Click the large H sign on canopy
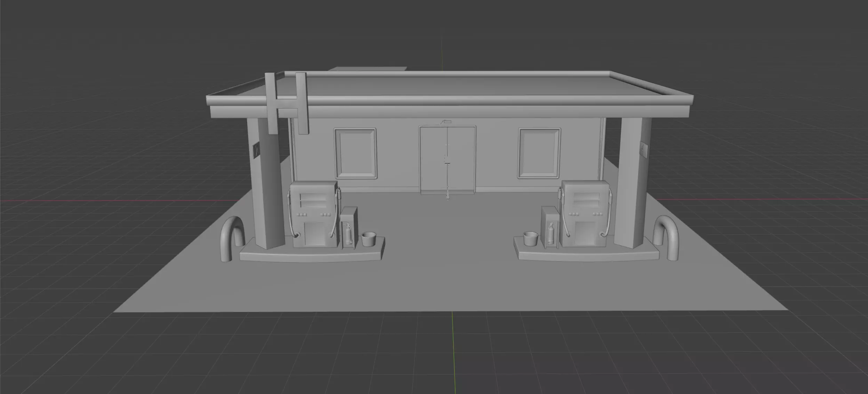868x394 pixels. tap(287, 103)
